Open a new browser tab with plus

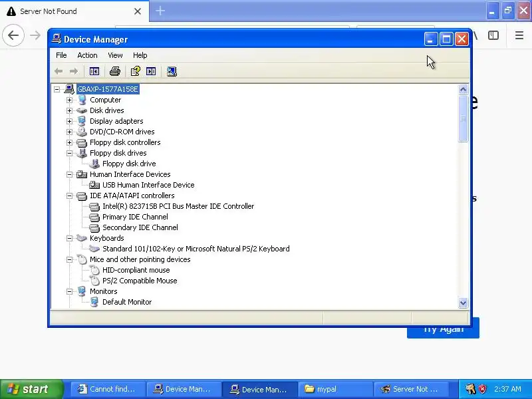tap(160, 11)
